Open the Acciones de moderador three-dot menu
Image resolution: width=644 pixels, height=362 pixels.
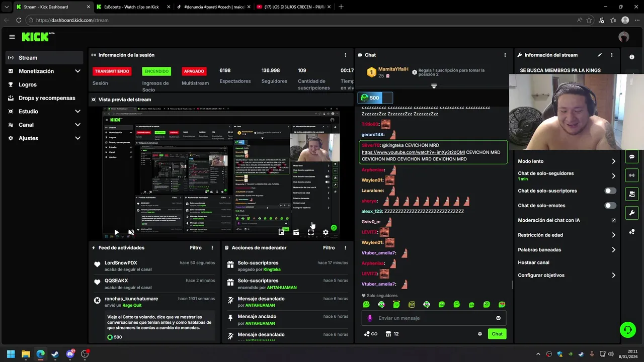point(345,248)
